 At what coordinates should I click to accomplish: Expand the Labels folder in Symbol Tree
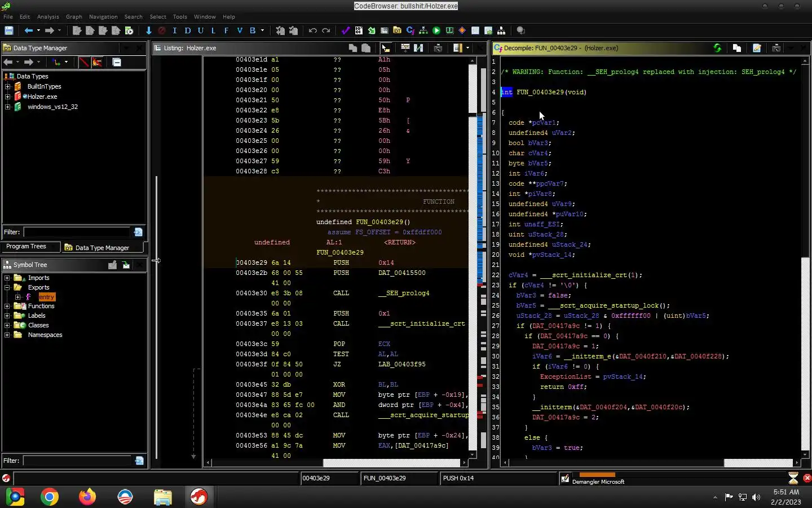click(x=7, y=316)
